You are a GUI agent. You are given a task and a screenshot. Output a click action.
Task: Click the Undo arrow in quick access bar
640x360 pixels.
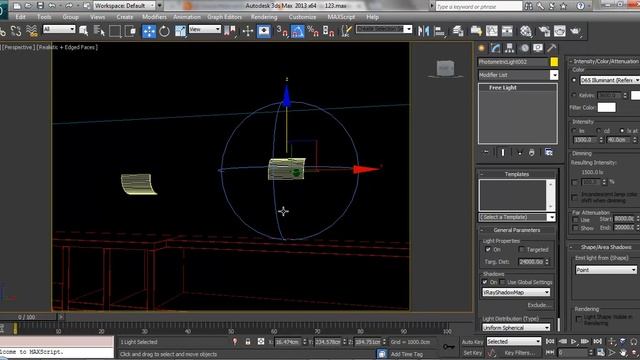(x=52, y=6)
